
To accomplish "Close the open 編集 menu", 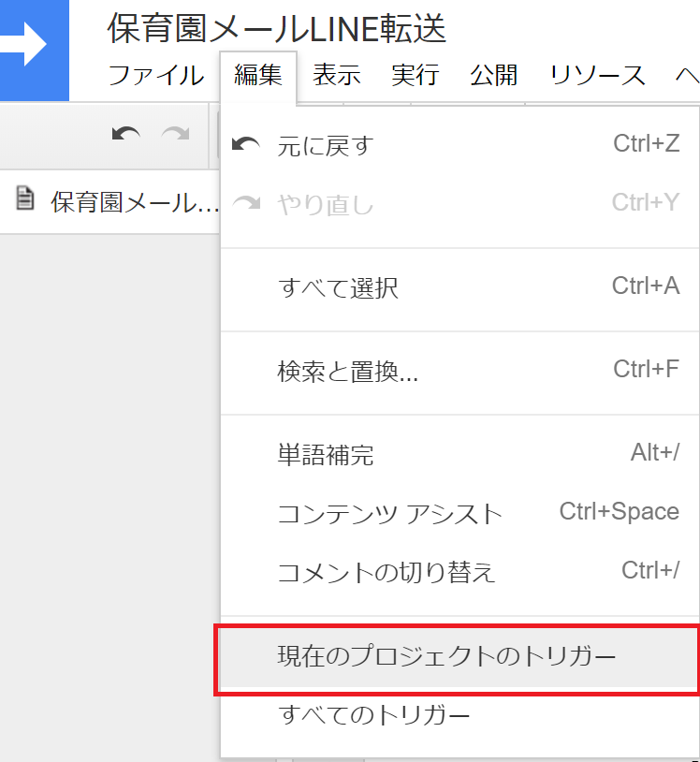I will 258,76.
